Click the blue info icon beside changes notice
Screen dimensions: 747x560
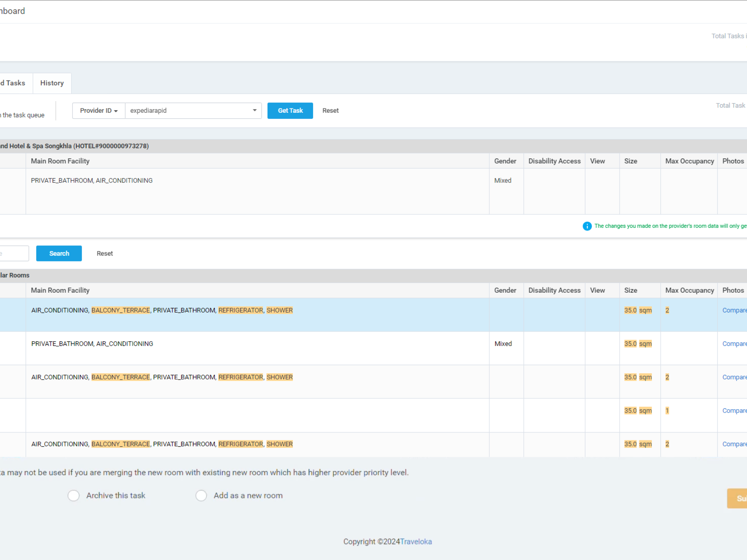click(x=587, y=226)
